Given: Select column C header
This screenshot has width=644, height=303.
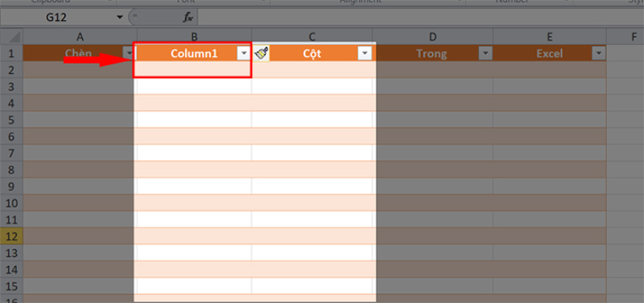Looking at the screenshot, I should click(312, 37).
